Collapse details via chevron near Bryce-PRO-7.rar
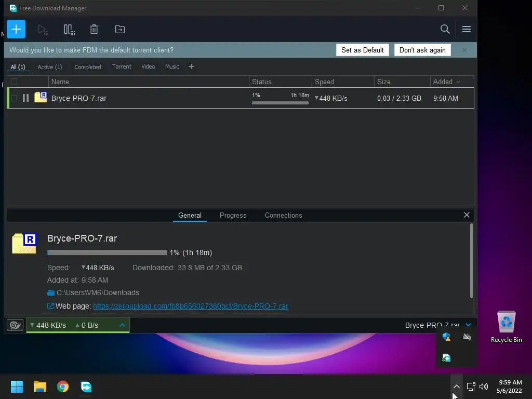Image resolution: width=532 pixels, height=399 pixels. pyautogui.click(x=469, y=325)
